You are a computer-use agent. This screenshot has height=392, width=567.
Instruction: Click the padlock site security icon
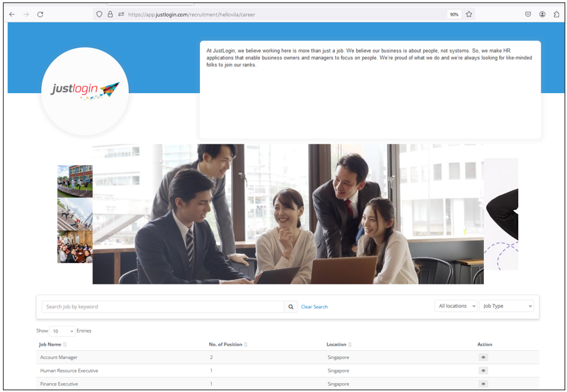click(110, 14)
